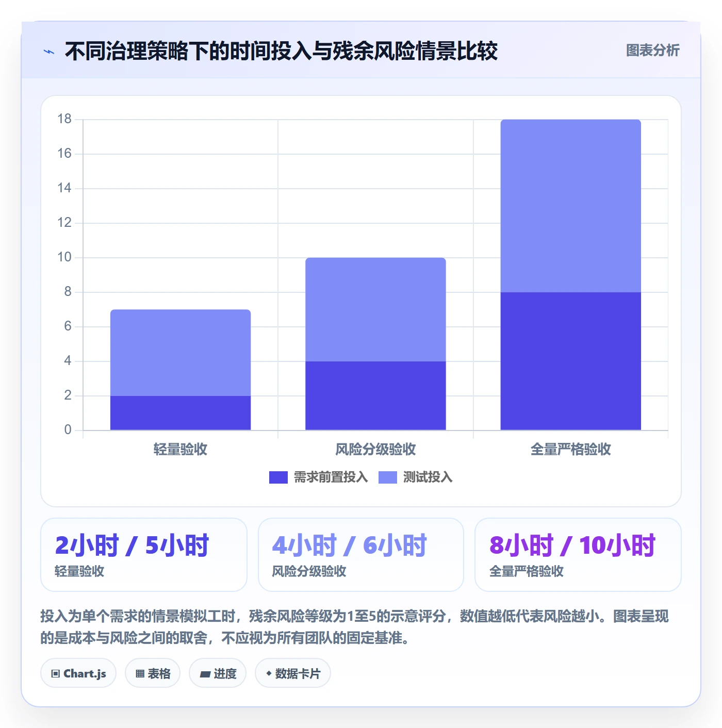Click the y-axis value 10

(x=64, y=257)
